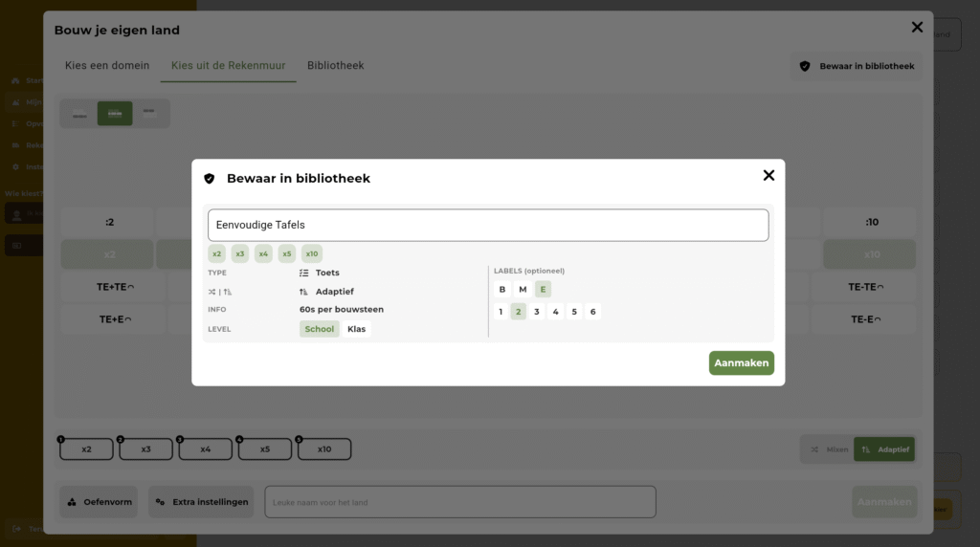The width and height of the screenshot is (980, 547).
Task: Toggle the M label
Action: coord(523,290)
